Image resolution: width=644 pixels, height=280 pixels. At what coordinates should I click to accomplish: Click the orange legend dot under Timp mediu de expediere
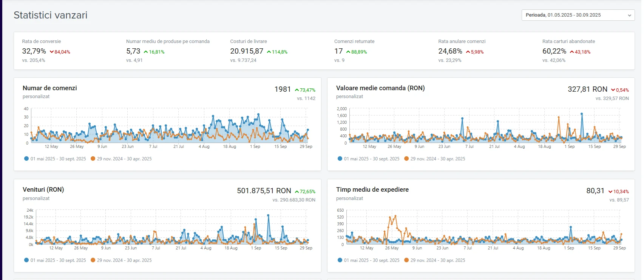406,260
